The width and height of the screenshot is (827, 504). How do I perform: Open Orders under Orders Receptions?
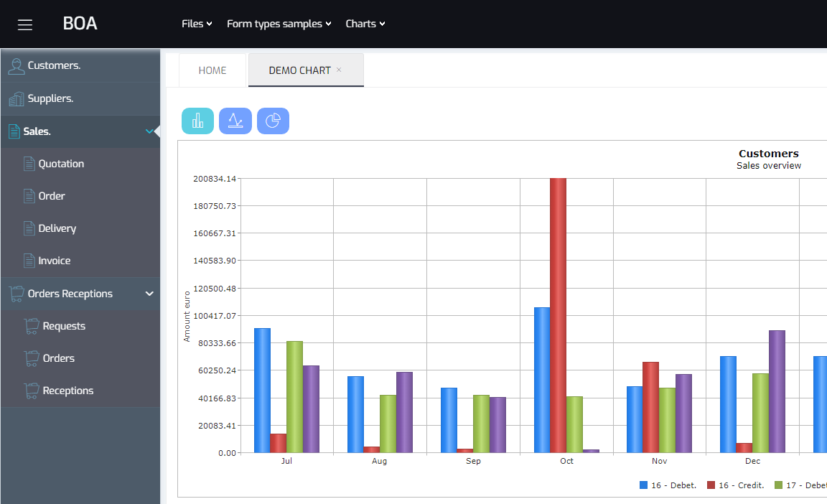click(80, 358)
